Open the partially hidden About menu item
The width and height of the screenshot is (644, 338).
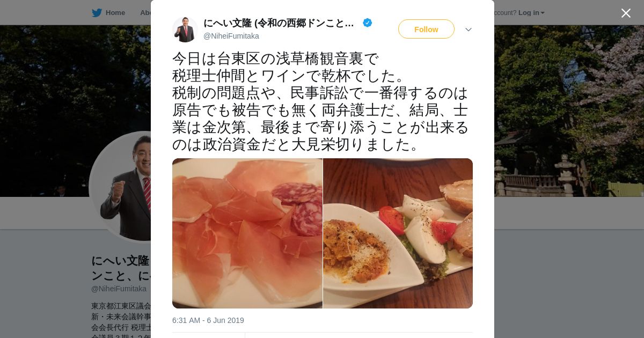[145, 13]
